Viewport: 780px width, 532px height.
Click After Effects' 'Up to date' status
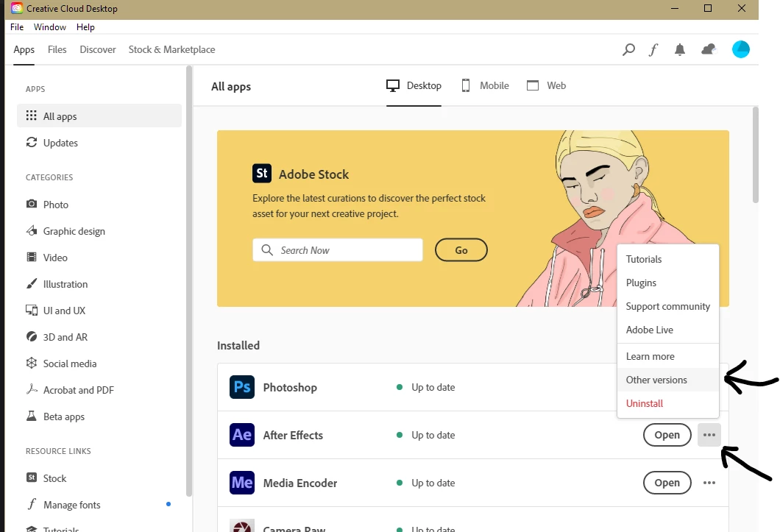coord(433,435)
